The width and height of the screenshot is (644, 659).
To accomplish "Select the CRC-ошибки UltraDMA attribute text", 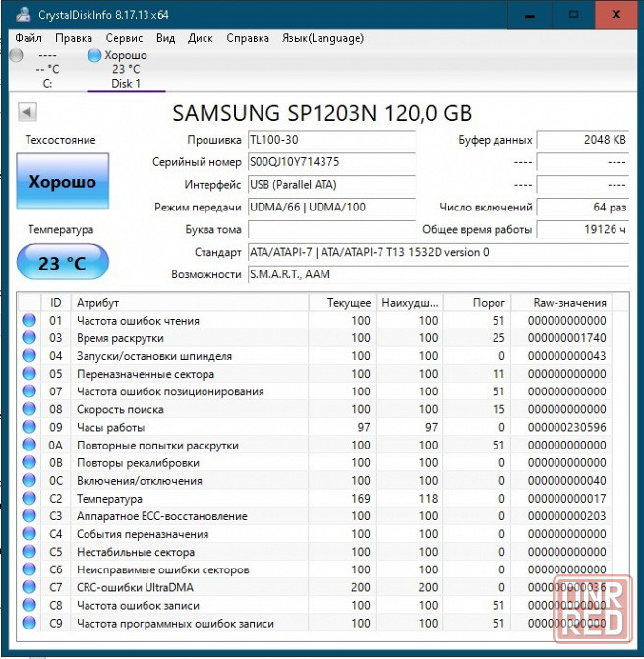I will (x=135, y=587).
